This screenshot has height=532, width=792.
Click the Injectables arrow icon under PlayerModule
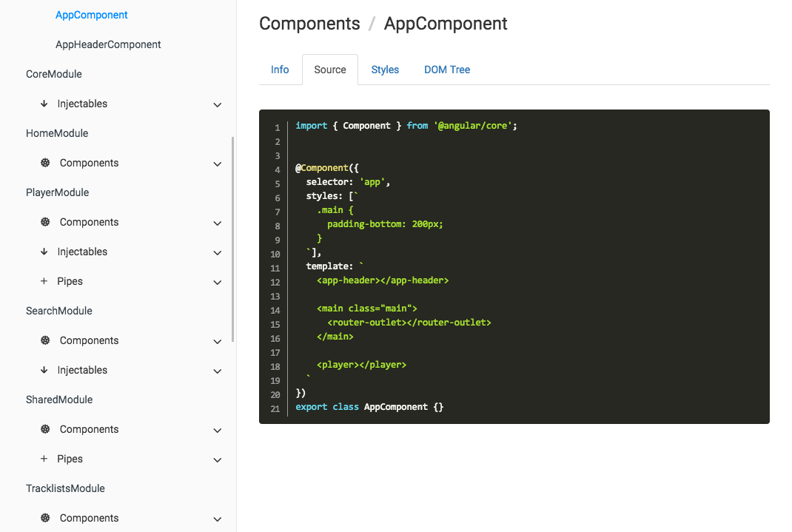click(44, 252)
